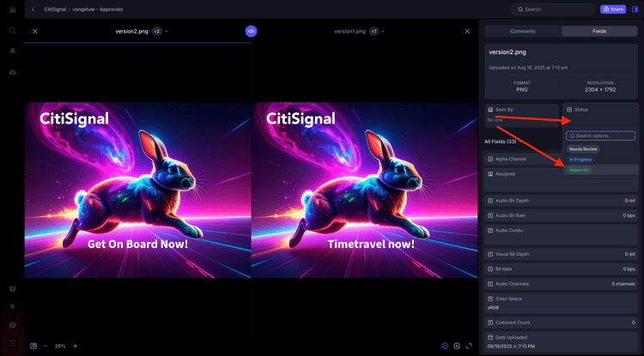Click the snapshot icon beside zoom controls
The image size is (644, 356).
click(x=33, y=347)
